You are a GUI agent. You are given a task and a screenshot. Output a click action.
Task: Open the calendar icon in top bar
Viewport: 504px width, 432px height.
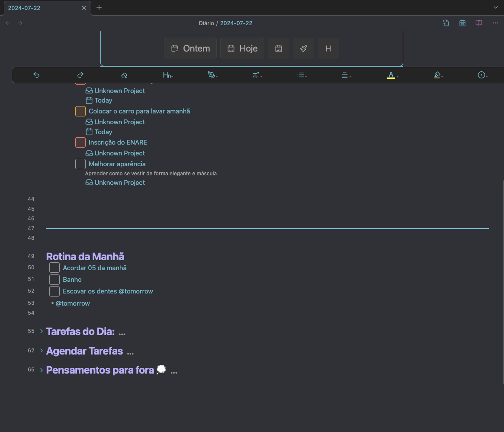(462, 23)
